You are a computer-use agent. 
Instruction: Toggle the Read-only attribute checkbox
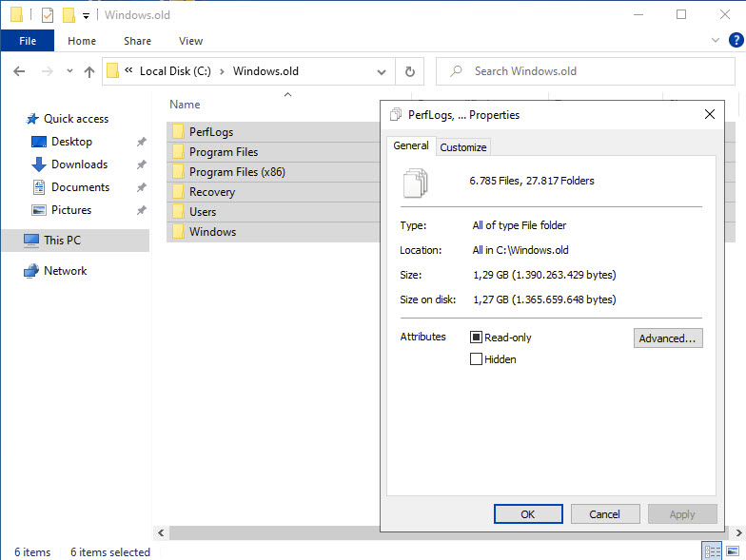[x=476, y=338]
